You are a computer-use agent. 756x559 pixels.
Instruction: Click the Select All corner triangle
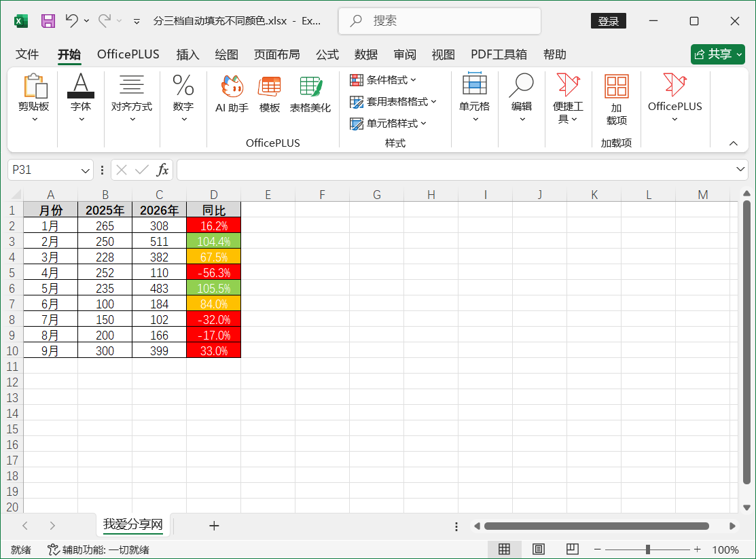(x=16, y=194)
